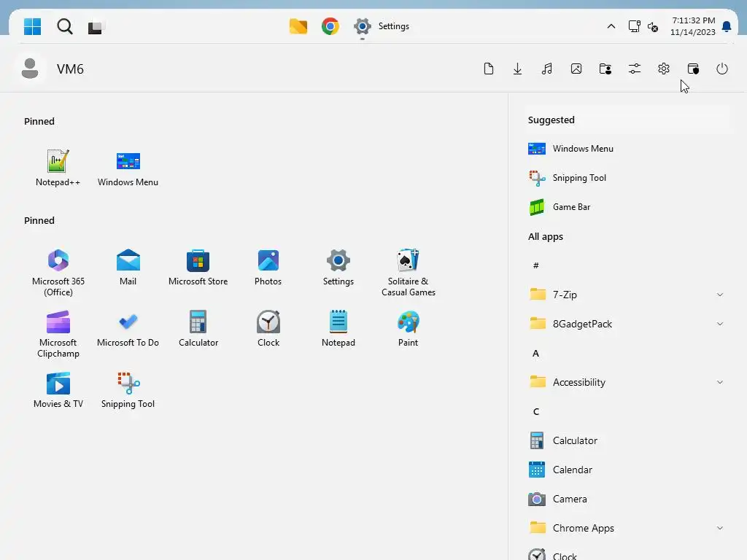Click the Windows Menu settings icon next to power
Viewport: 747px width, 560px height.
(x=693, y=69)
